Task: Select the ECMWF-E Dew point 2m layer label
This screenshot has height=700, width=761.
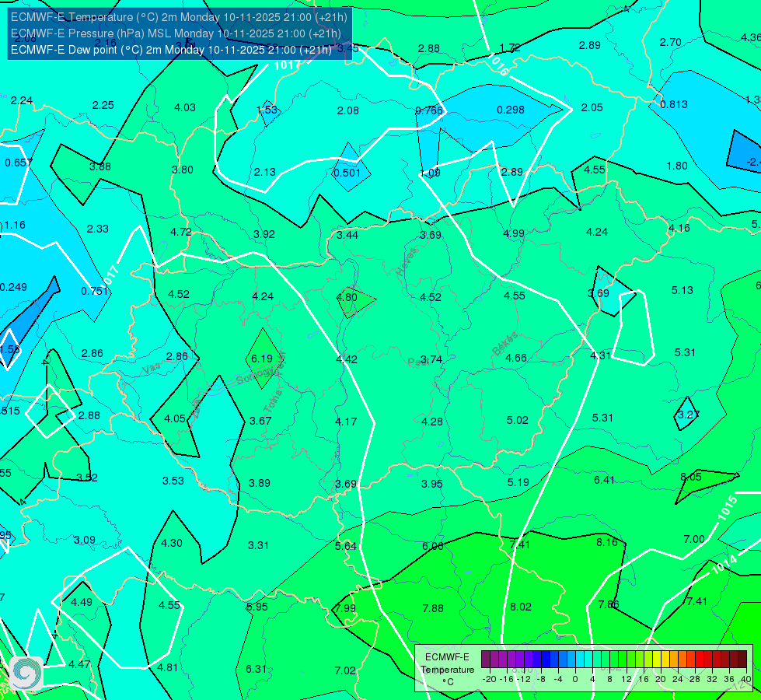Action: [171, 50]
